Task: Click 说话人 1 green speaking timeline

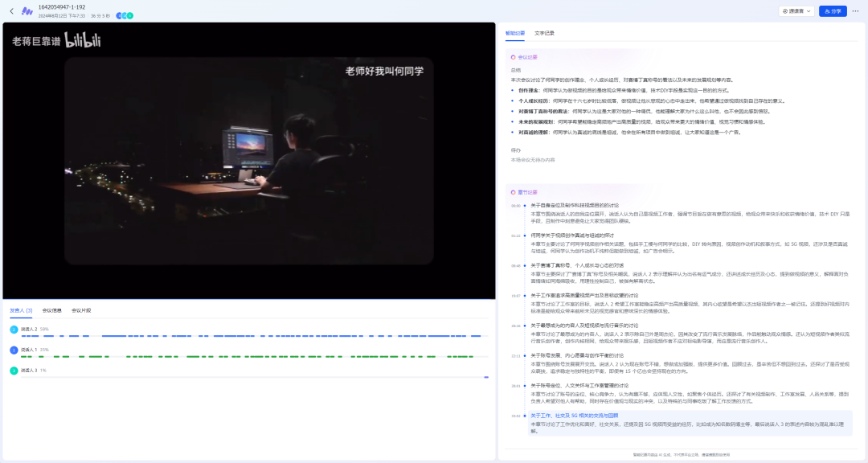Action: [x=255, y=357]
